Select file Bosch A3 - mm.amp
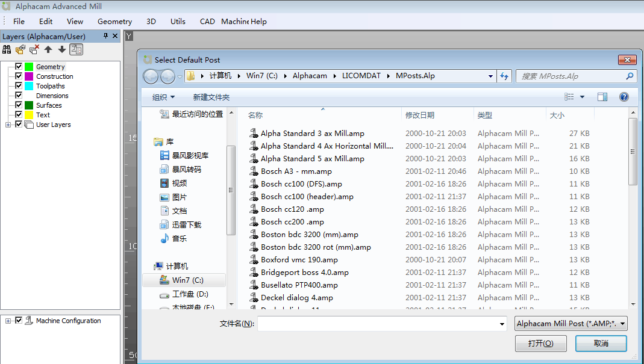 (296, 171)
